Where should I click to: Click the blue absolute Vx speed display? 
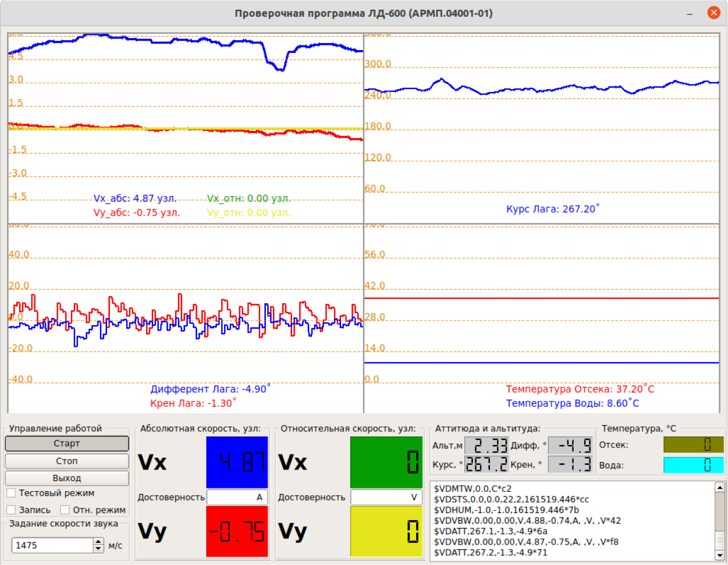click(x=237, y=462)
